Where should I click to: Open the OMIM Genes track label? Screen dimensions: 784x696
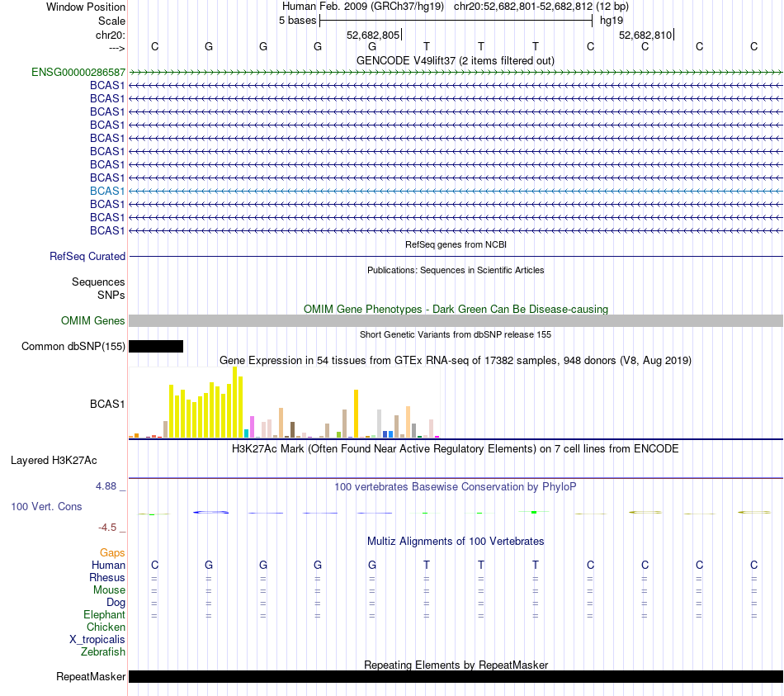93,320
